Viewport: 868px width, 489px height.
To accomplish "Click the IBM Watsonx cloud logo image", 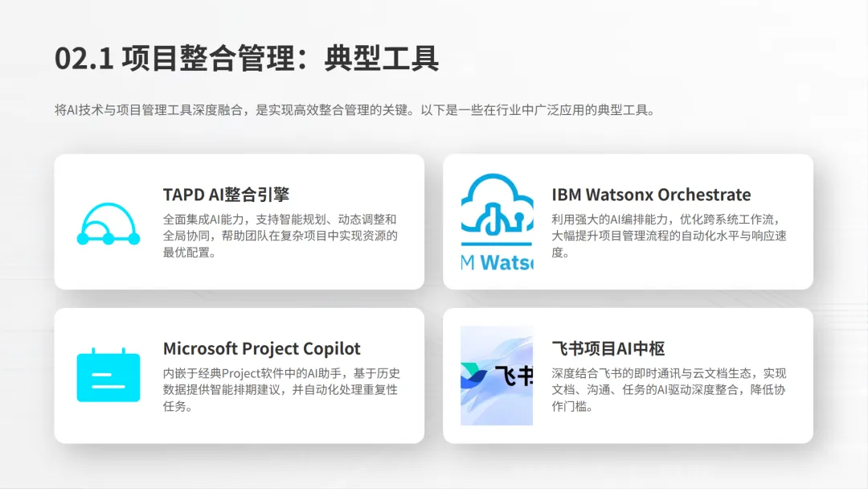I will [497, 221].
